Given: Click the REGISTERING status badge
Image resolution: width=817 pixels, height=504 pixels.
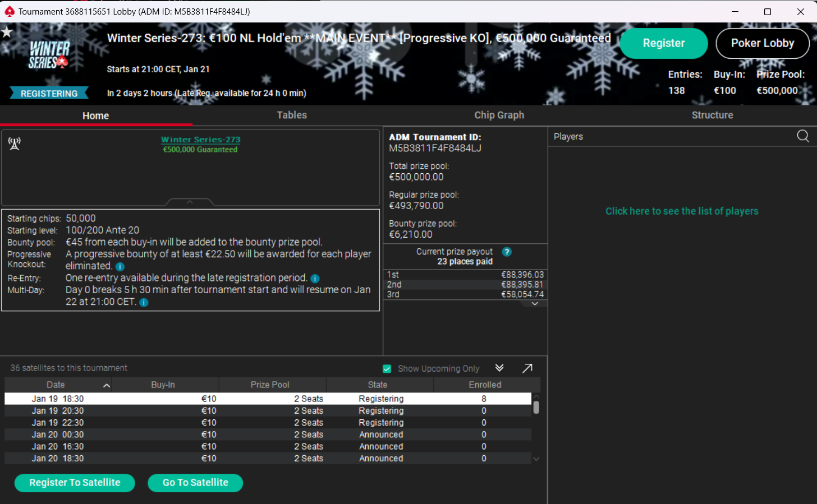Looking at the screenshot, I should tap(49, 94).
